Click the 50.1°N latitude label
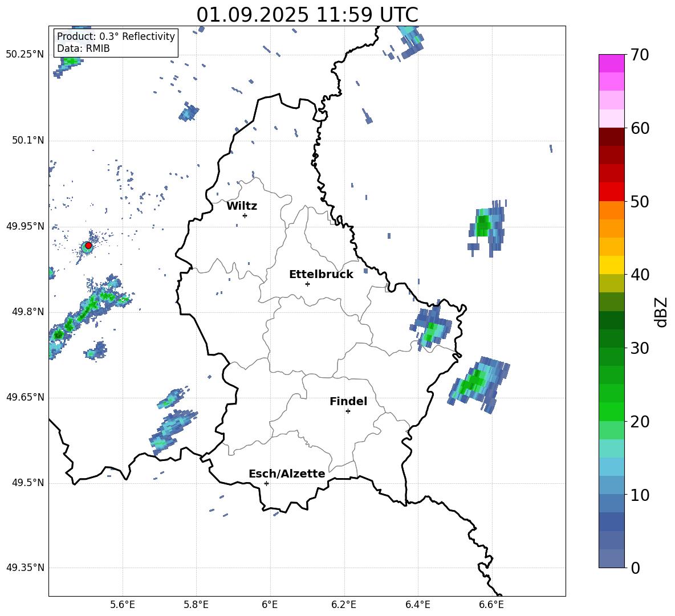Viewport: 675px width, 616px height. [x=28, y=141]
